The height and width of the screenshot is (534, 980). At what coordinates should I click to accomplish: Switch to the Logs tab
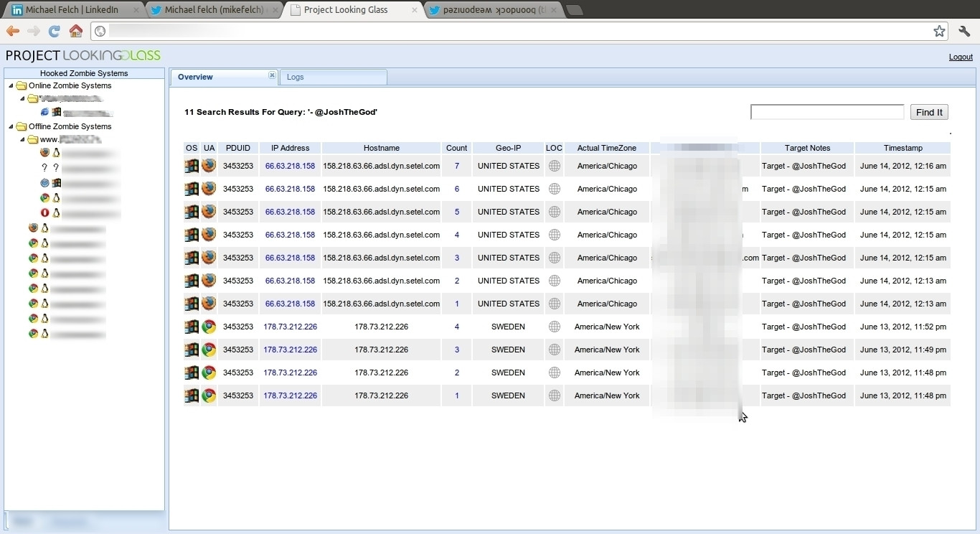pyautogui.click(x=296, y=77)
